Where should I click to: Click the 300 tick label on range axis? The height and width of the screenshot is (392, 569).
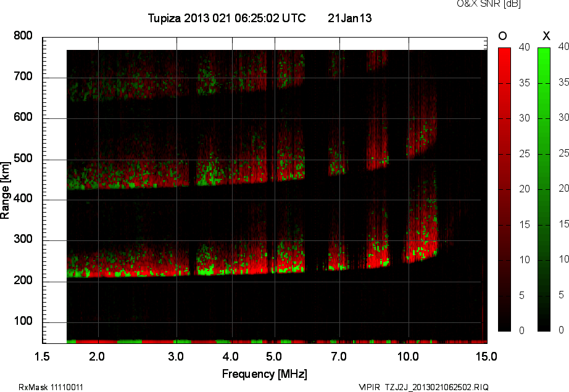[x=23, y=239]
